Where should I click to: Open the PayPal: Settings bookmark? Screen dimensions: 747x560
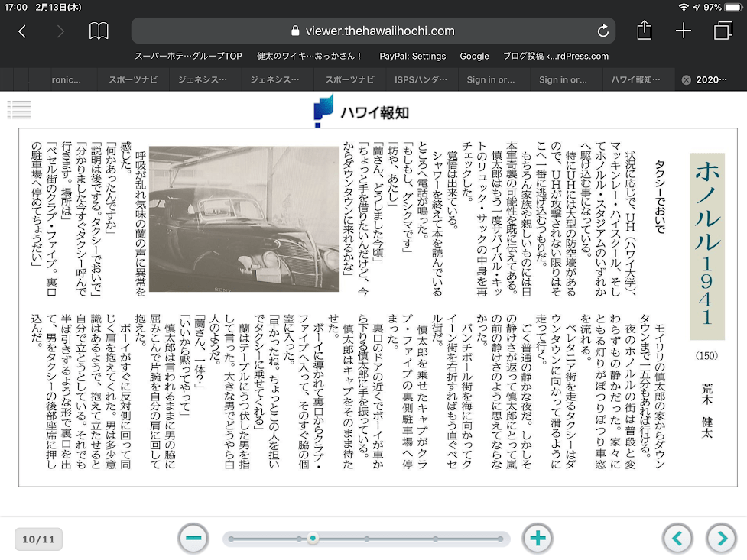point(412,56)
